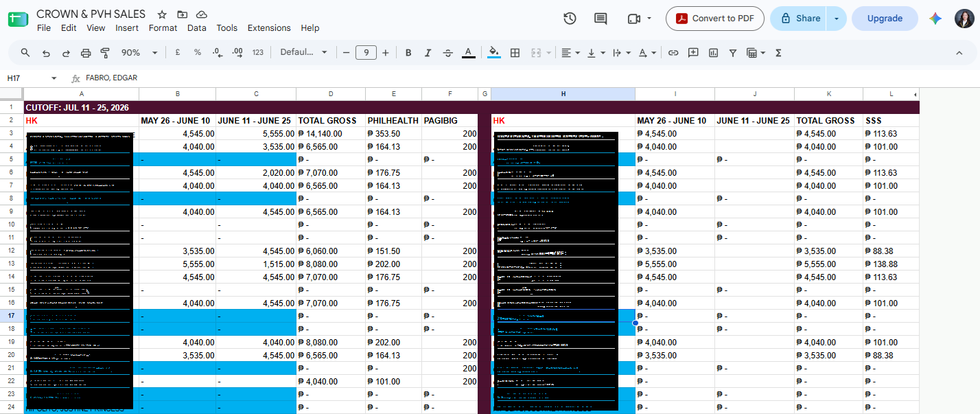Click the Convert to PDF button
Image resolution: width=980 pixels, height=414 pixels.
click(715, 19)
